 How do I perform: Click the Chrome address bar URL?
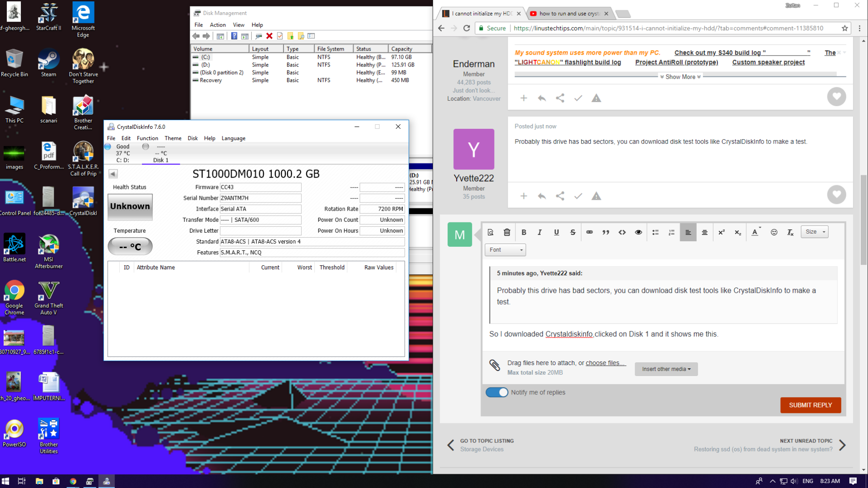[668, 28]
